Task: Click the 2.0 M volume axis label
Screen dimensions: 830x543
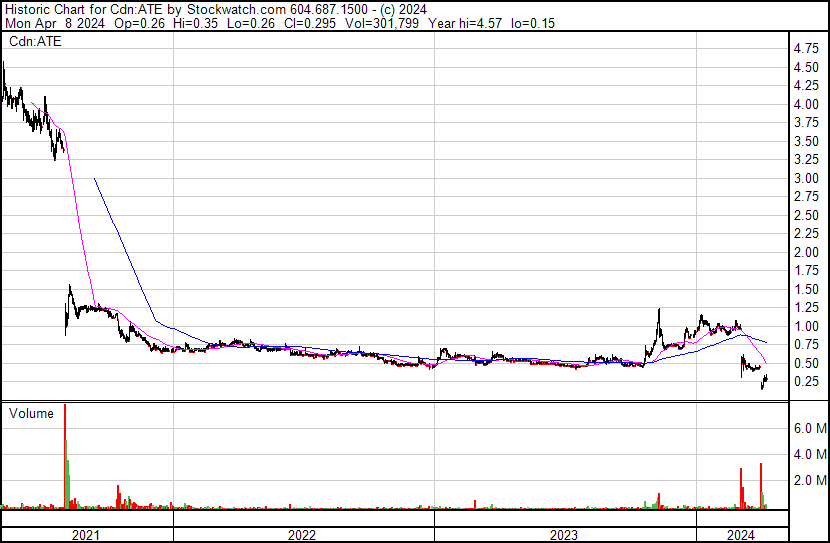Action: 810,480
